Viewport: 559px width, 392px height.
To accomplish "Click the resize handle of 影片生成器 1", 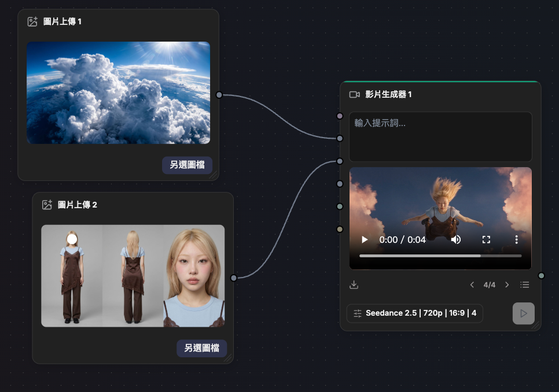I will pos(536,326).
